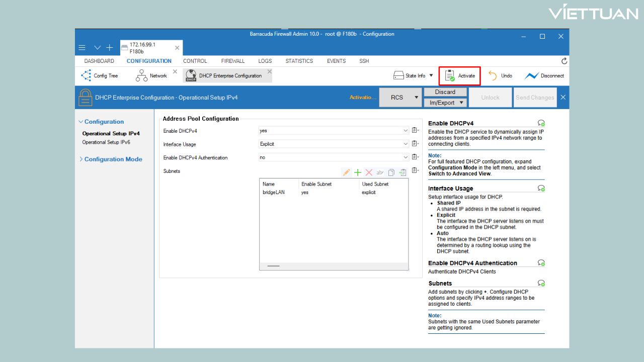The image size is (644, 362).
Task: Click the refresh icon at top right
Action: click(564, 61)
